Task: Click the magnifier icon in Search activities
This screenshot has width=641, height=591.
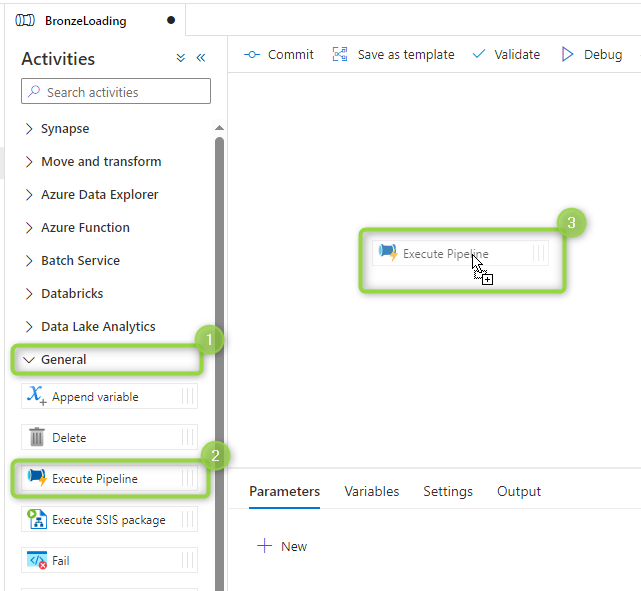Action: 34,91
